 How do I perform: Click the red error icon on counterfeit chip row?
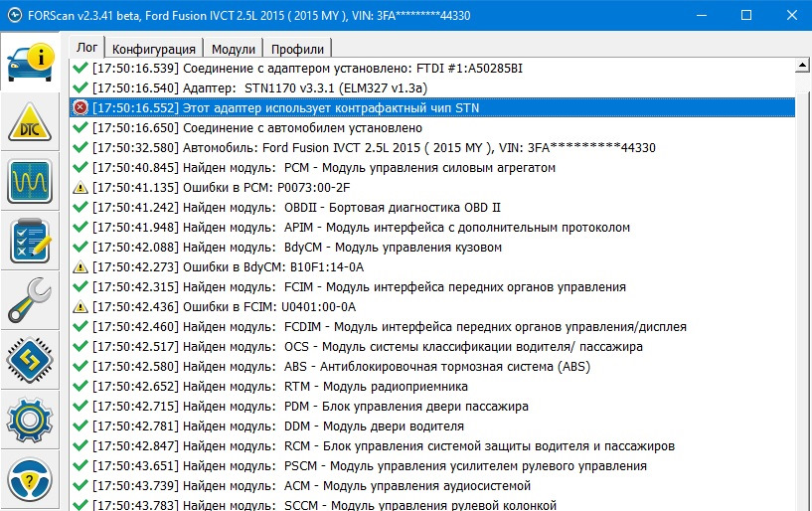(81, 107)
